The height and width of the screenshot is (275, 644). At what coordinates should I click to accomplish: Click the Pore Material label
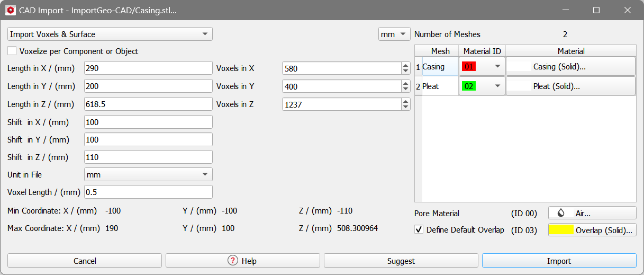(437, 214)
